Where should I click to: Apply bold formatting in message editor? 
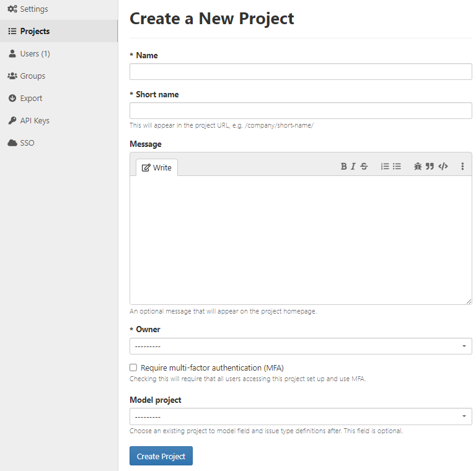(x=343, y=166)
